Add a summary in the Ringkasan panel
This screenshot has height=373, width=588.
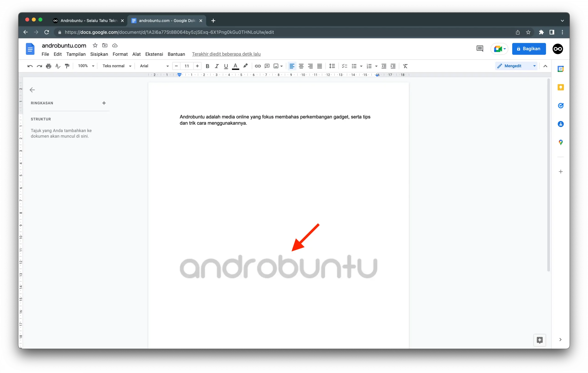coord(104,103)
